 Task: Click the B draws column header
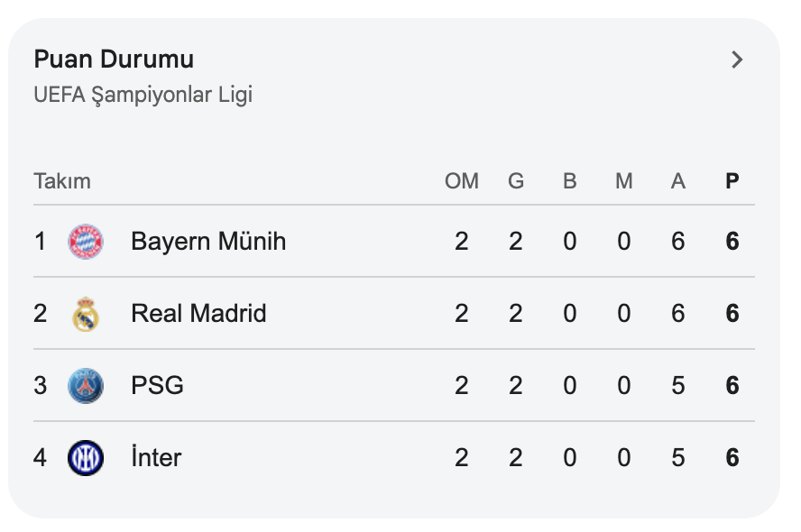(x=570, y=181)
